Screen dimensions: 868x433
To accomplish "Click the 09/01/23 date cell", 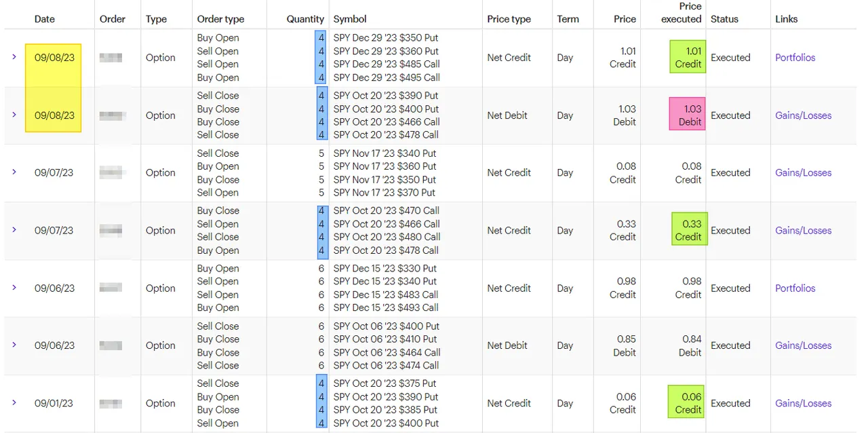I will click(x=54, y=403).
